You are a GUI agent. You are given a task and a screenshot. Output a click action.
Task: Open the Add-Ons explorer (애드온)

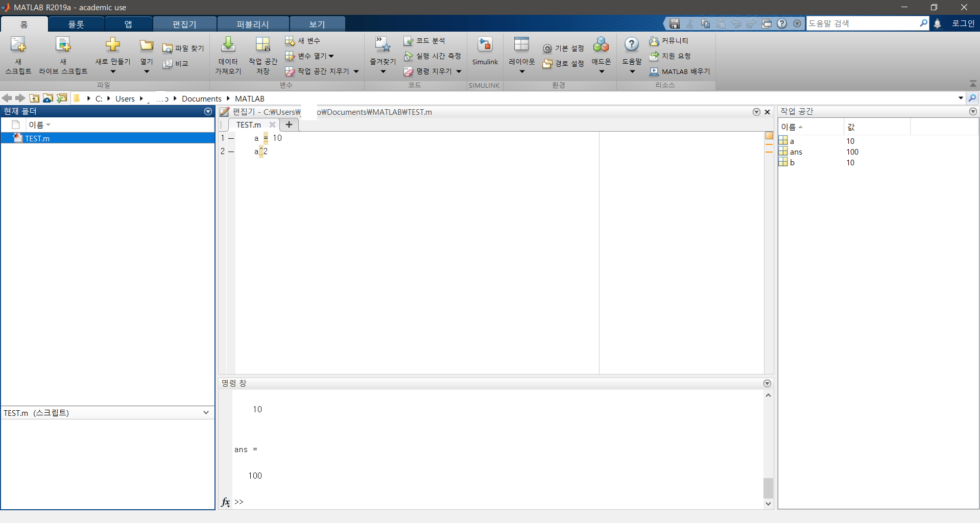click(601, 54)
